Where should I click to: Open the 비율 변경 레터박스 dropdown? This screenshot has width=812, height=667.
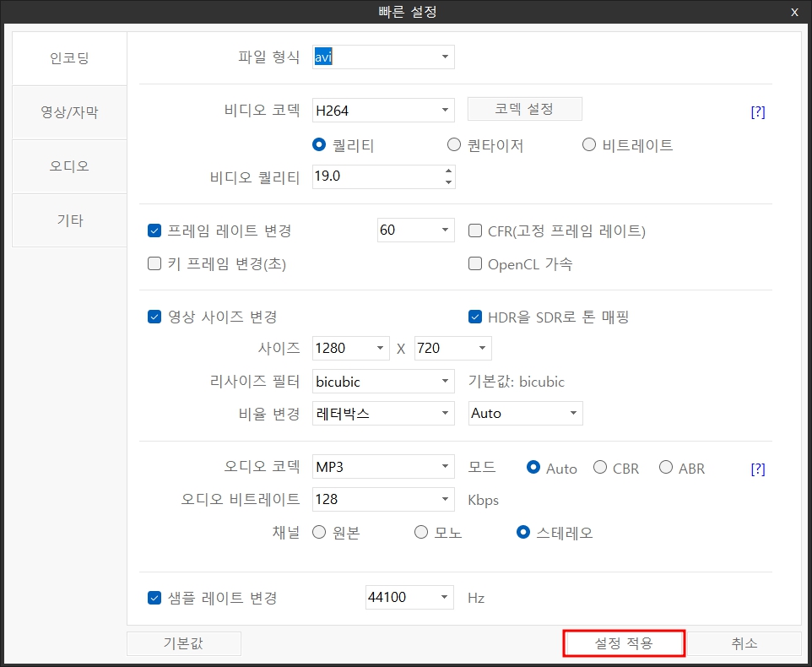point(444,413)
